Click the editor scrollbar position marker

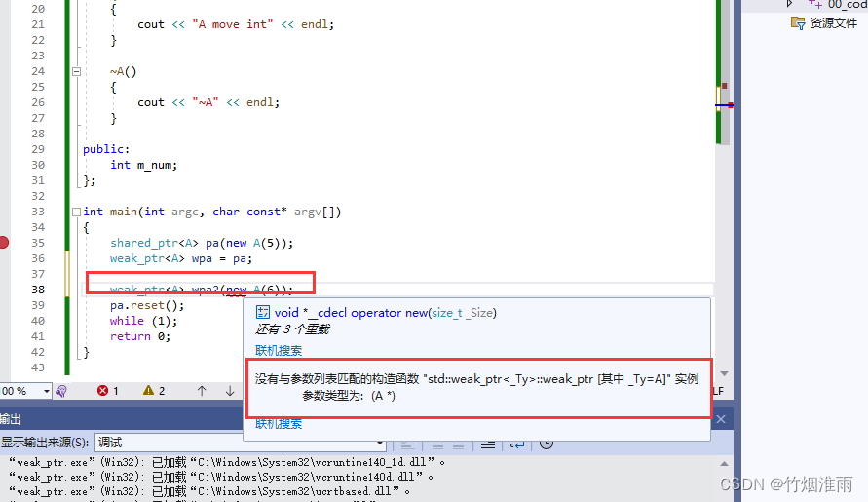724,104
